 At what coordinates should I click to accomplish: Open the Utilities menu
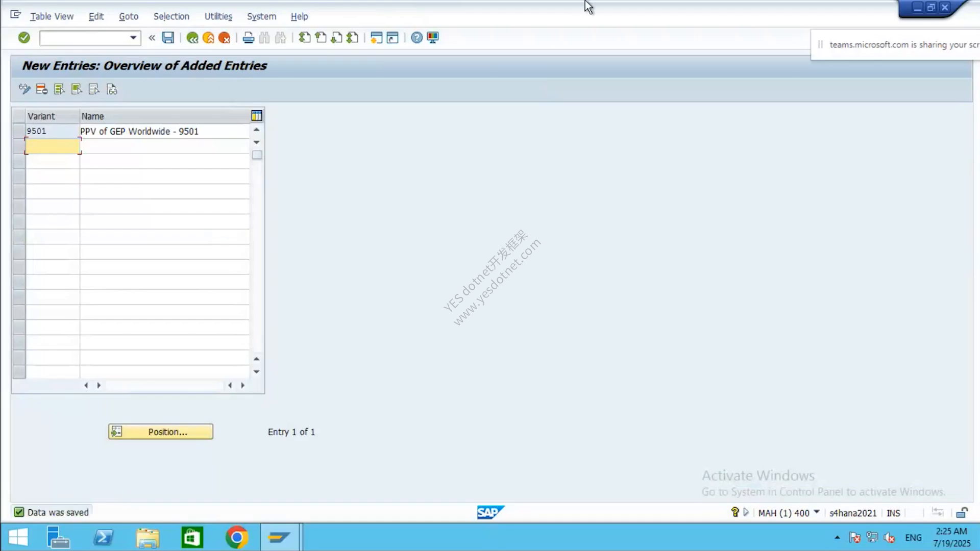click(218, 16)
